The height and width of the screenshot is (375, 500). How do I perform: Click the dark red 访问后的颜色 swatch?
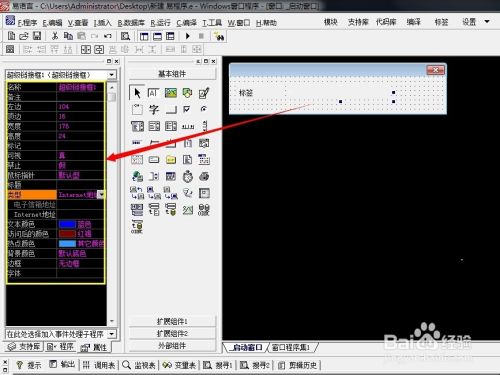coord(67,234)
